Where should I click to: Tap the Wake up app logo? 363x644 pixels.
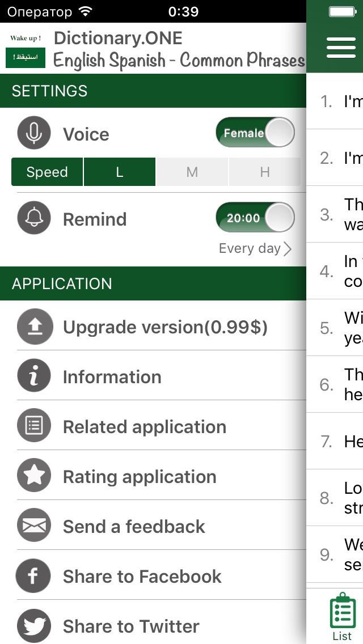26,50
